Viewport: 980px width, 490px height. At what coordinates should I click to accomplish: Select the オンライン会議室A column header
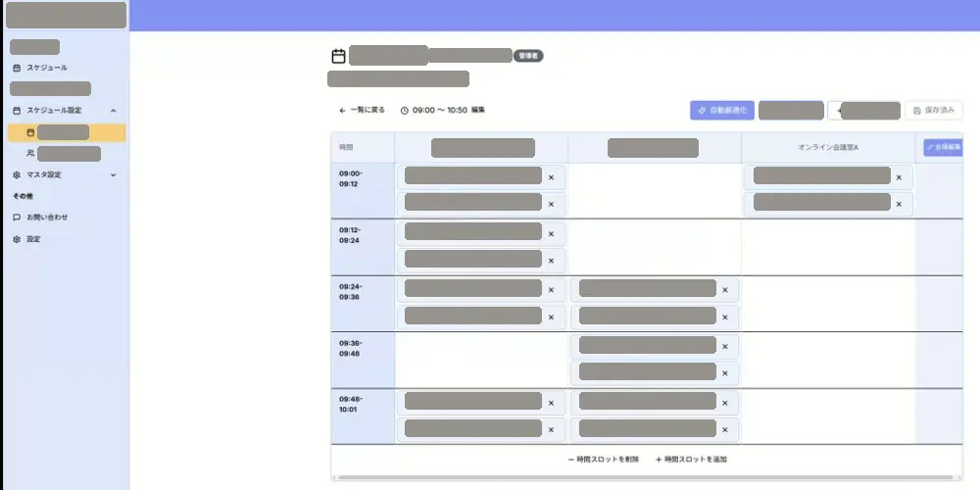828,148
